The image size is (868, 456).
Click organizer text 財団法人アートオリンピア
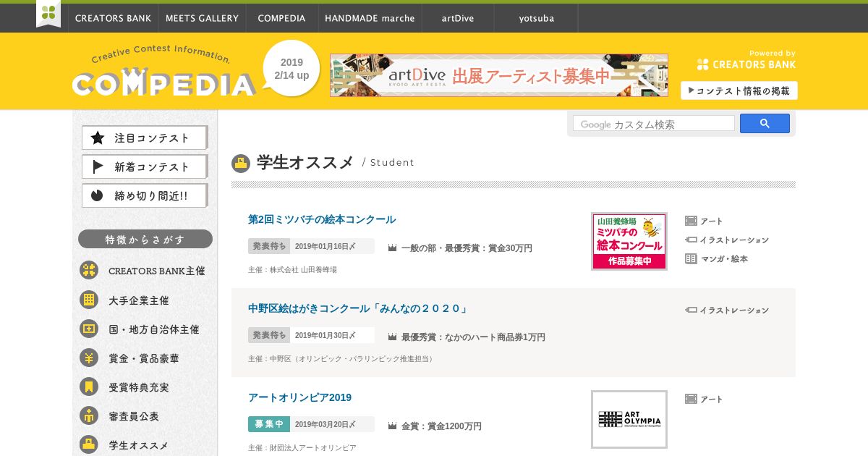[312, 447]
